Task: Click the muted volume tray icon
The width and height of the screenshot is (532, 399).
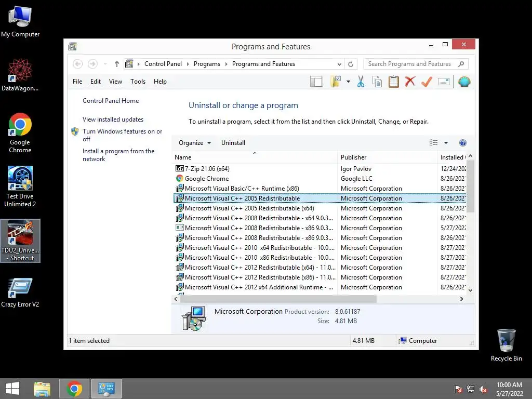Action: [483, 389]
